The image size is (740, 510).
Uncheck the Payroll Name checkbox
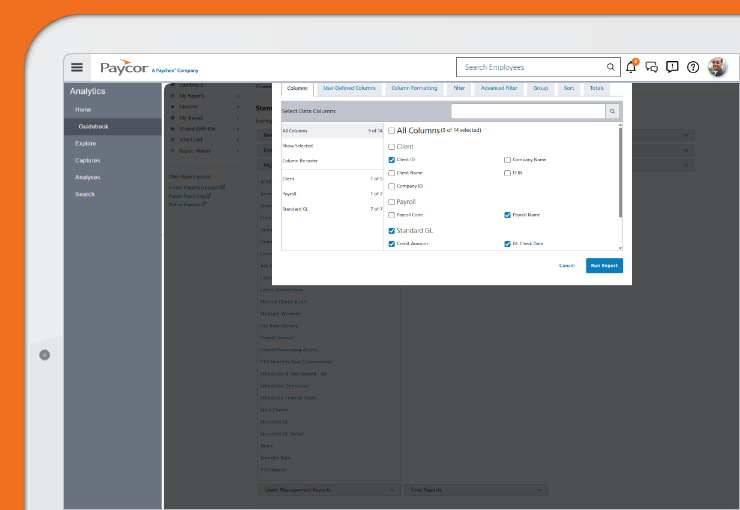pyautogui.click(x=507, y=215)
